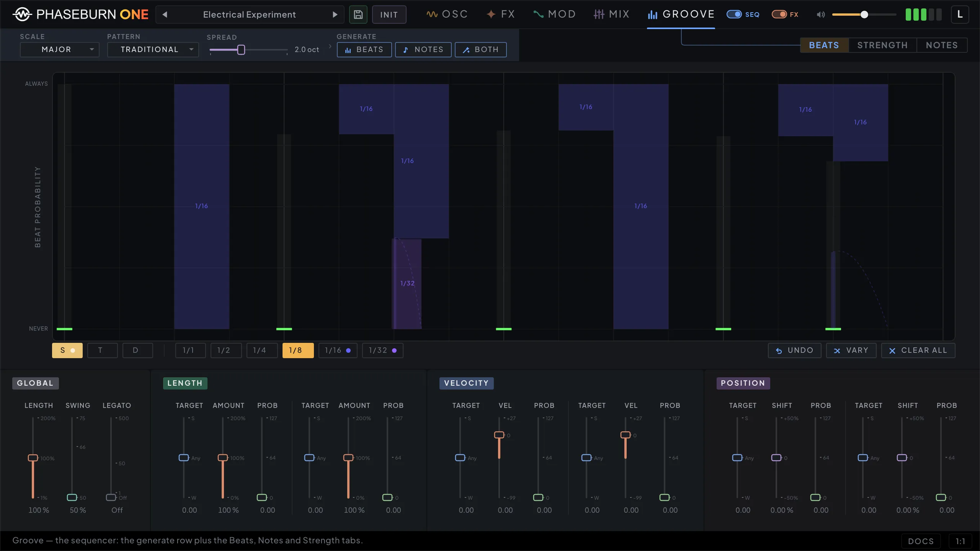Open the OSC tab
Screen dimensions: 980x551
coord(447,14)
